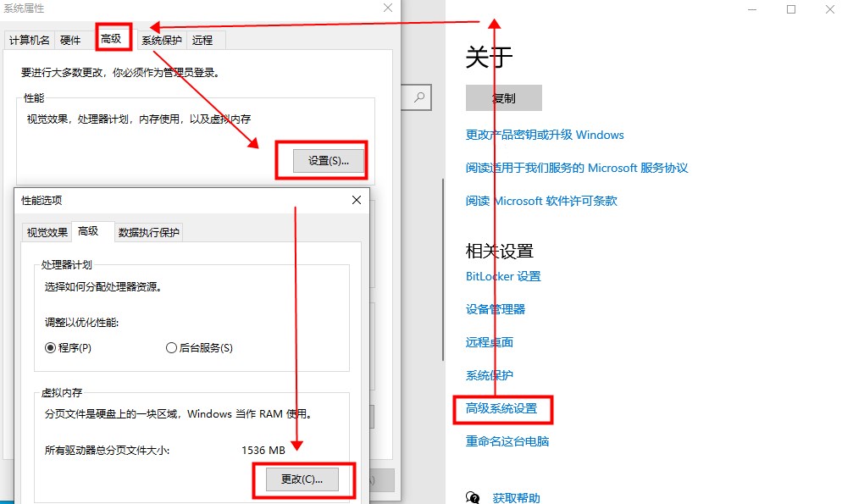The height and width of the screenshot is (504, 842).
Task: Select the 高级 tab in 系统属性
Action: coord(112,39)
